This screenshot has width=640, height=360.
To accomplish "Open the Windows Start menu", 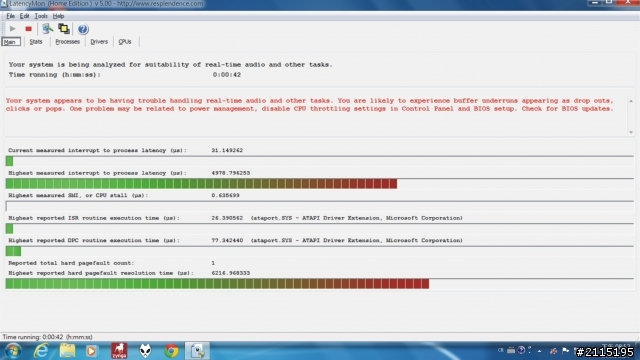I will pyautogui.click(x=13, y=351).
